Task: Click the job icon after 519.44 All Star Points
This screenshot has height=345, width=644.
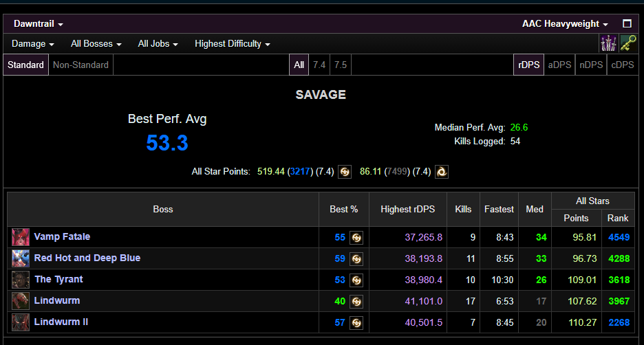Action: [345, 172]
